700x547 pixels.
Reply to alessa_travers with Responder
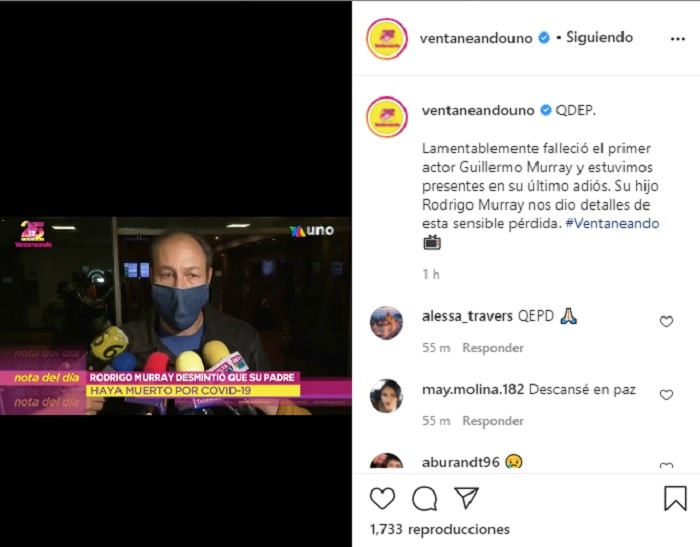coord(493,347)
